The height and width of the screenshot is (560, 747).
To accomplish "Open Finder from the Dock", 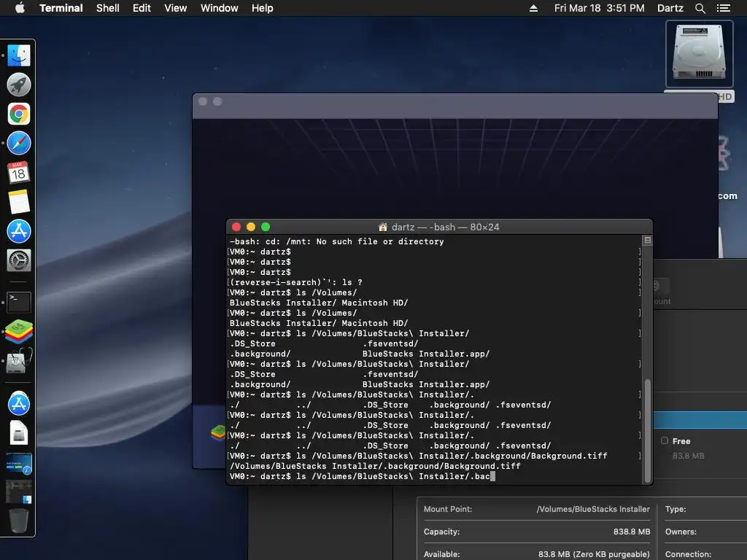I will coord(19,55).
